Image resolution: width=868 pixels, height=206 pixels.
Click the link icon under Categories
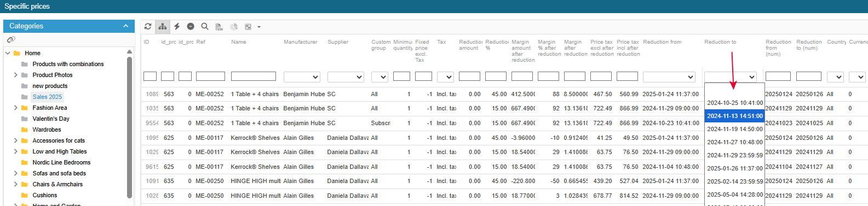10,40
